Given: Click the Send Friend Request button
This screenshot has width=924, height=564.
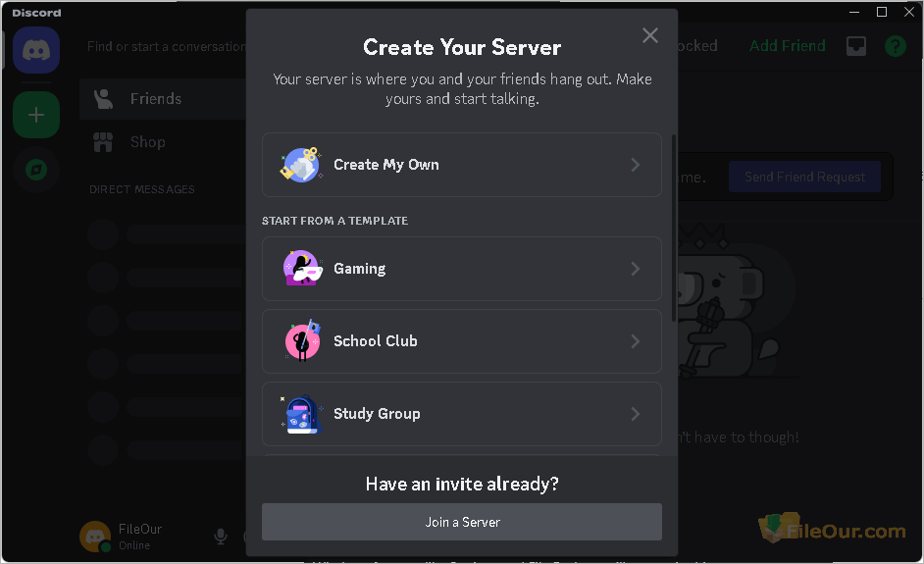Looking at the screenshot, I should tap(804, 177).
